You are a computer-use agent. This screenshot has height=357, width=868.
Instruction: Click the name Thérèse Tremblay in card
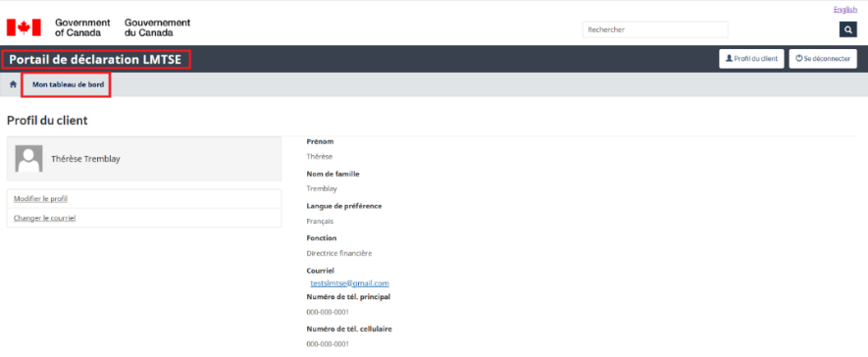(x=85, y=159)
